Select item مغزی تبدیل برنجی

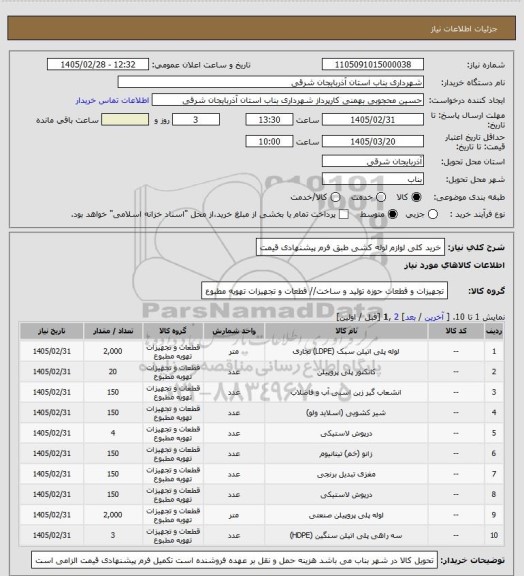pos(346,474)
